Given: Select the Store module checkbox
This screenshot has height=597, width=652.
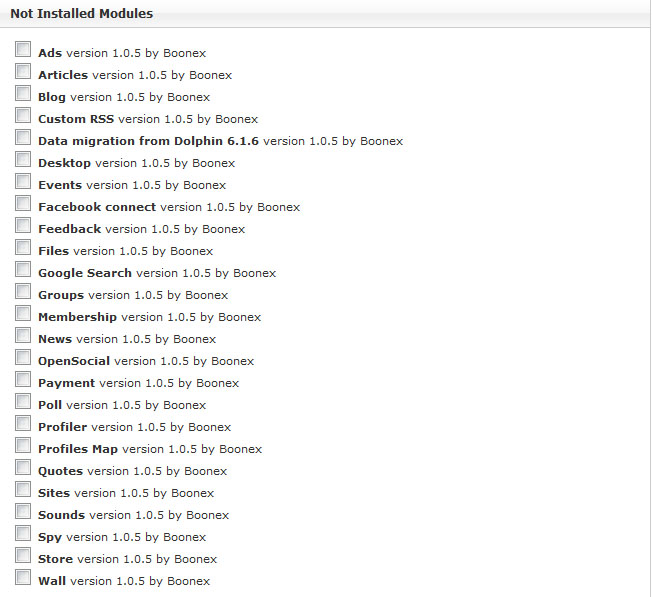Looking at the screenshot, I should [x=23, y=555].
